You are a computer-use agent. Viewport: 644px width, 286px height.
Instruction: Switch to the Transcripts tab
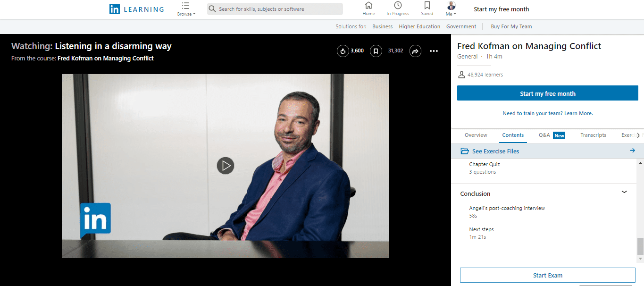[593, 135]
